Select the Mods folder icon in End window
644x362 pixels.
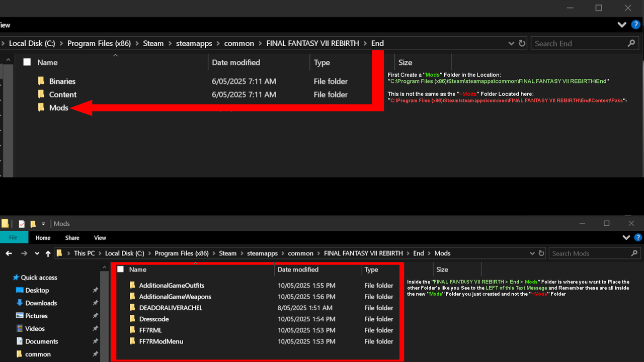41,108
